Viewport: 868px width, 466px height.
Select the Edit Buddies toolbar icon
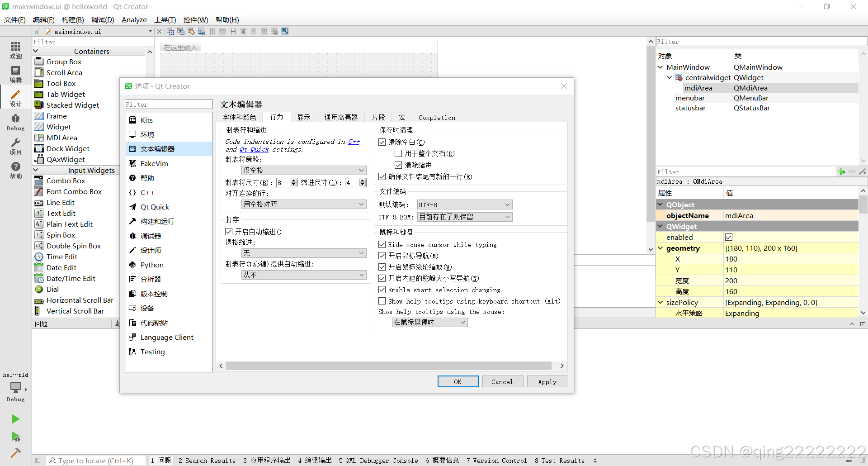pyautogui.click(x=191, y=31)
